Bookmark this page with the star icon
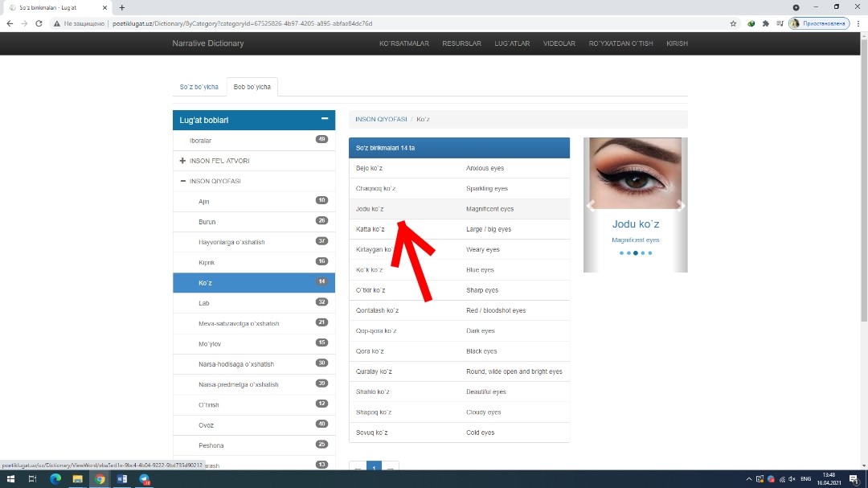Viewport: 868px width, 488px height. click(733, 24)
